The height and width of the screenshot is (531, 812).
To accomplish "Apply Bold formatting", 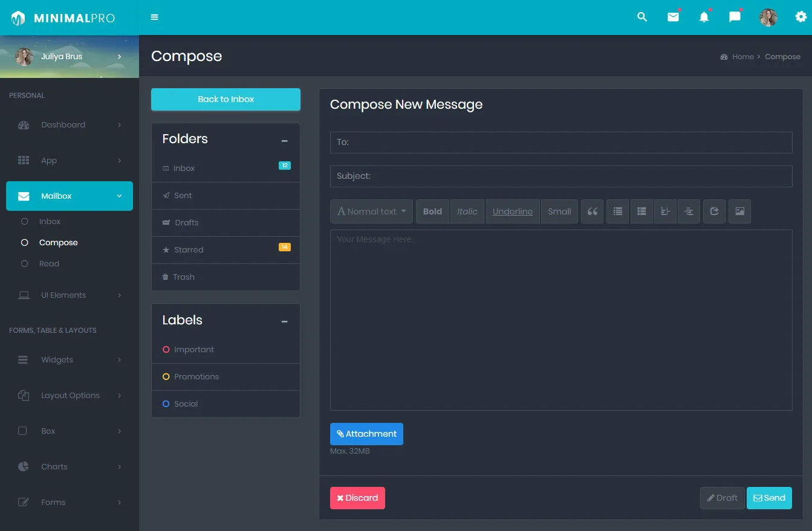I will 432,211.
